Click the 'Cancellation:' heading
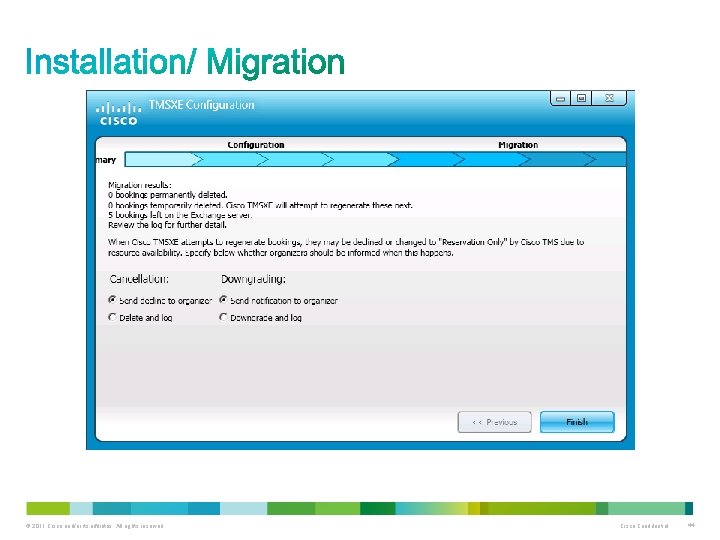The height and width of the screenshot is (540, 720). pyautogui.click(x=139, y=279)
